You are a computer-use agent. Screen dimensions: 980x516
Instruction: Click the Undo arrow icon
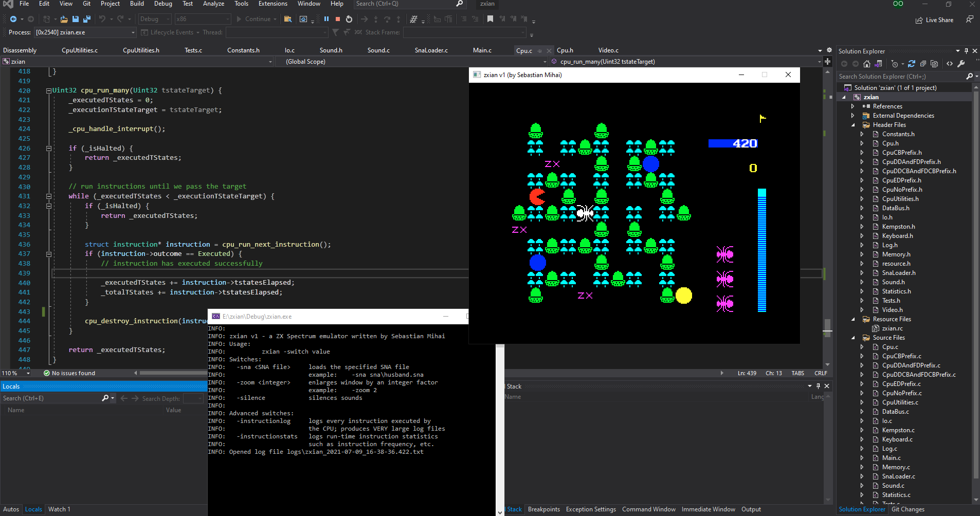pyautogui.click(x=102, y=19)
